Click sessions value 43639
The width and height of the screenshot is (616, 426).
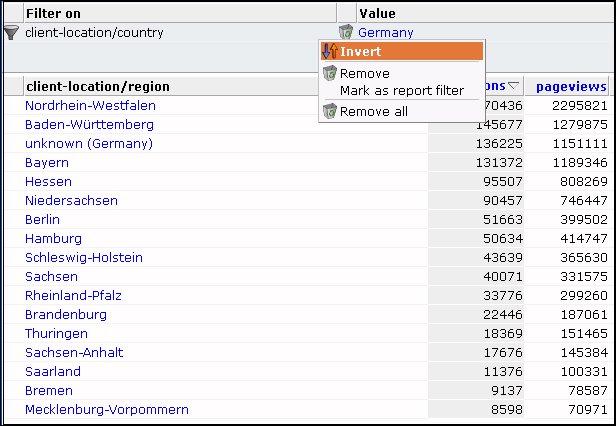[x=503, y=257]
